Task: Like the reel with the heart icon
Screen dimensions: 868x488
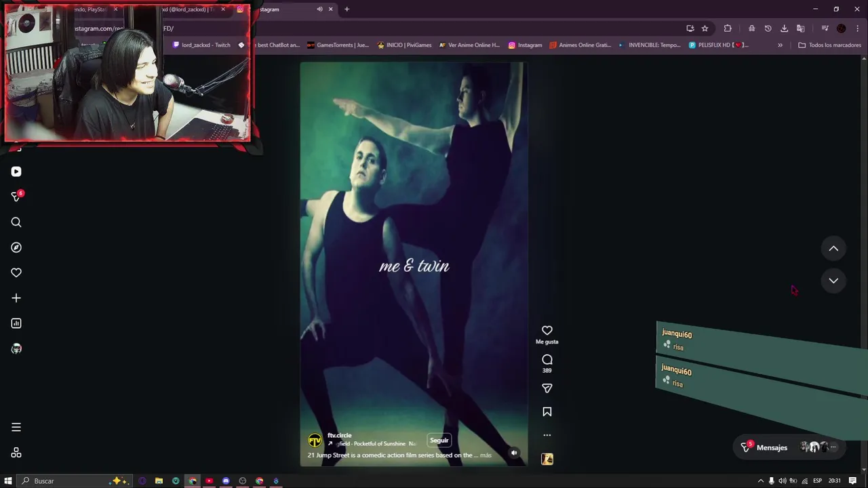Action: pyautogui.click(x=547, y=330)
